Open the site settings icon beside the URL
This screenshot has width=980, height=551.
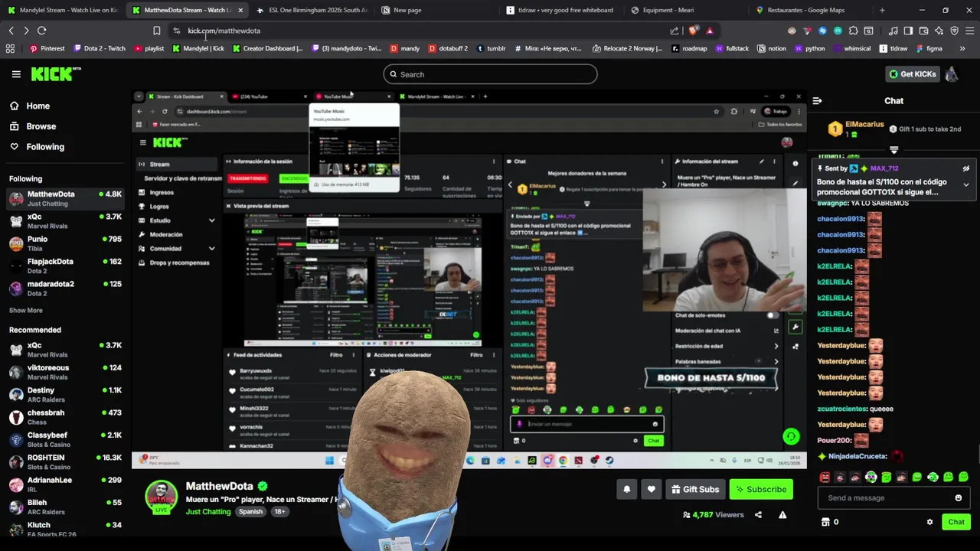176,31
